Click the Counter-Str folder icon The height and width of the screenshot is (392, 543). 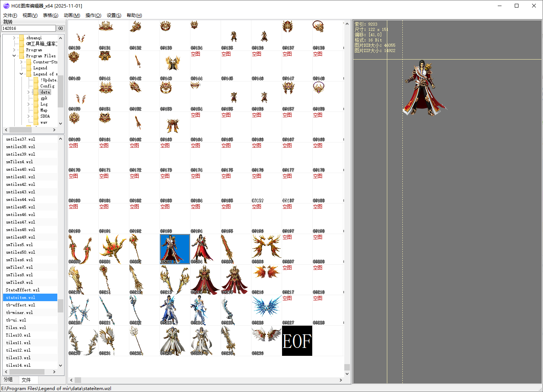[29, 62]
